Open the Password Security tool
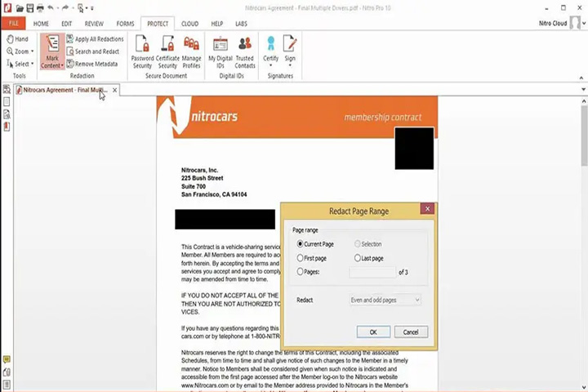Image resolution: width=588 pixels, height=392 pixels. point(142,51)
